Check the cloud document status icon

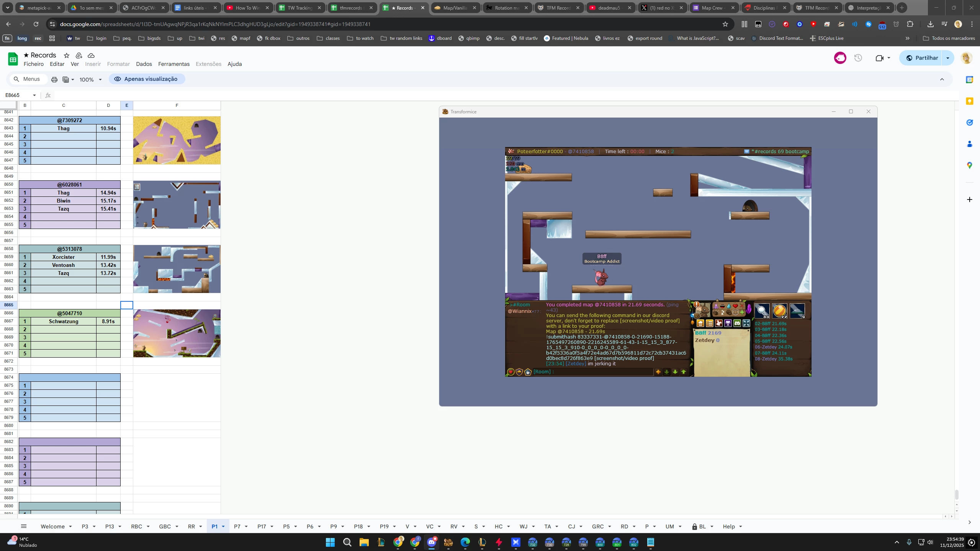coord(91,56)
